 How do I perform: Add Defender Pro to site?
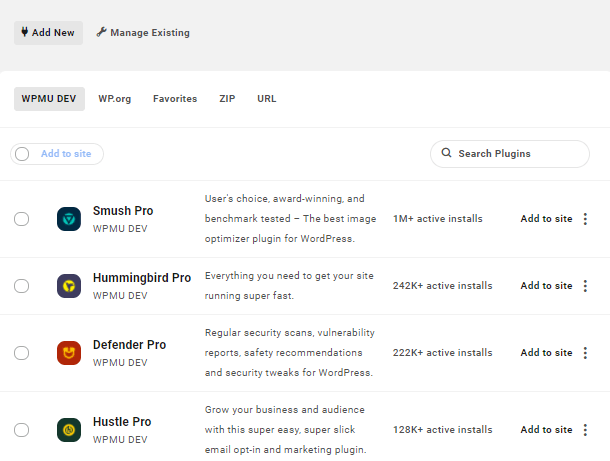pyautogui.click(x=546, y=352)
